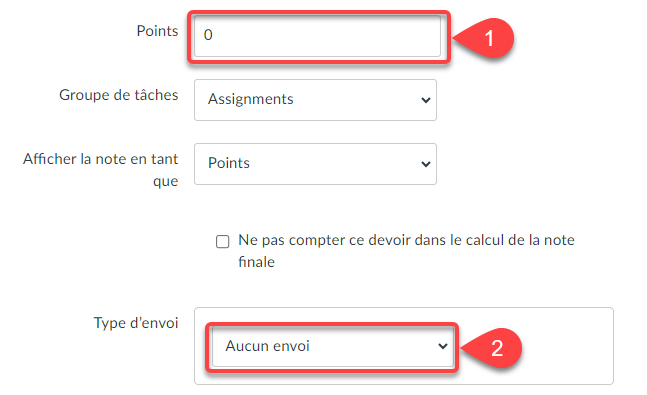Enable 'Ne pas compter ce devoir' checkbox
Screen dimensions: 647x395
(222, 241)
